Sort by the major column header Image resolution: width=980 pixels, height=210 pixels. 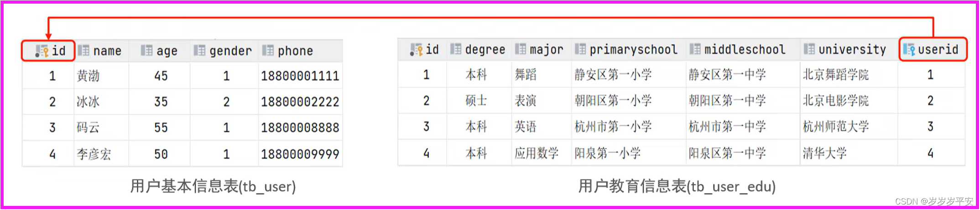[546, 50]
